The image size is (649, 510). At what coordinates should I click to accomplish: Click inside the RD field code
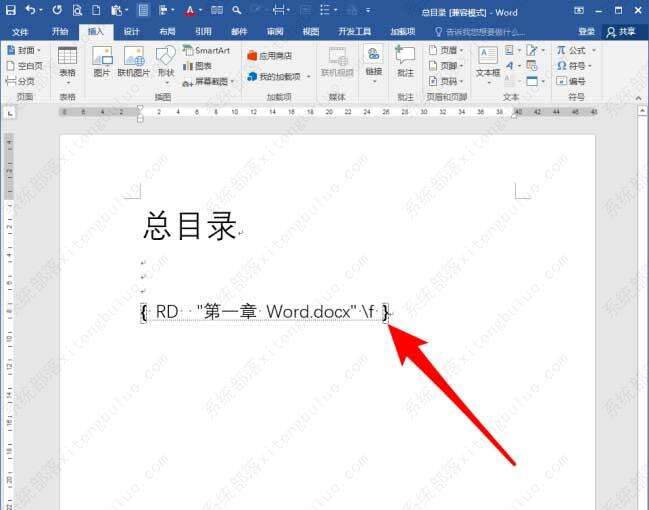click(265, 312)
